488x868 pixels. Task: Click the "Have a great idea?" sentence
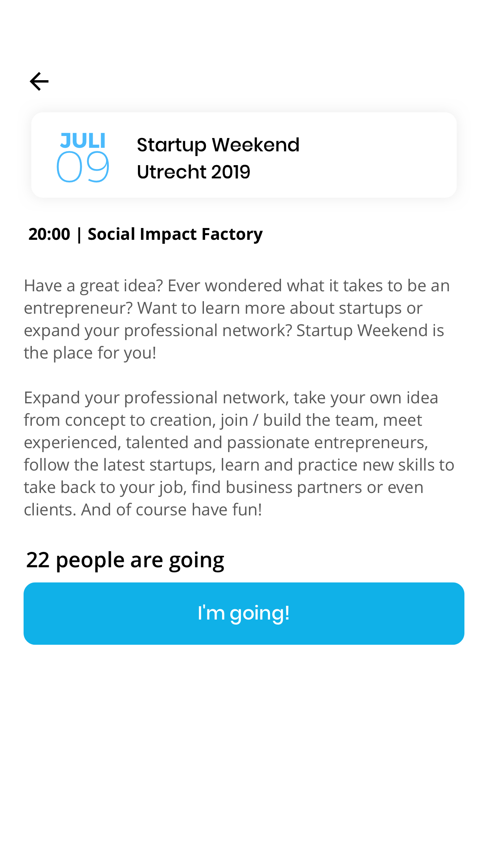click(93, 286)
